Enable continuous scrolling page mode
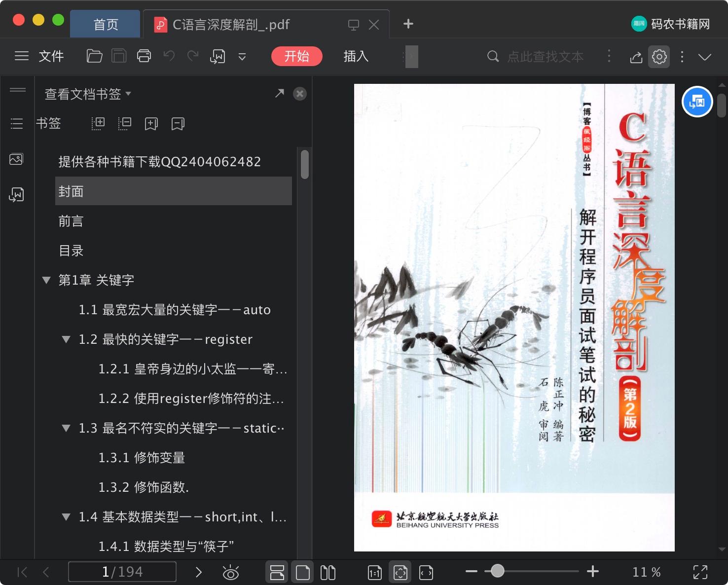This screenshot has width=728, height=585. pyautogui.click(x=277, y=572)
